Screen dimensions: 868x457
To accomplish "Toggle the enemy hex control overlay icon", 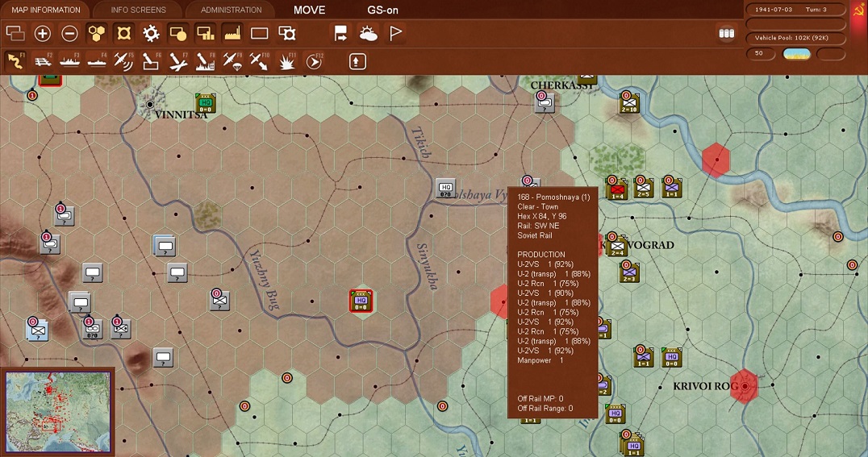I will (123, 34).
